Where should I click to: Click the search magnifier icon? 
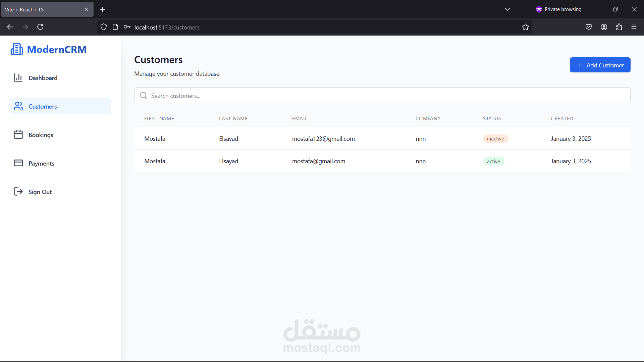[x=144, y=96]
